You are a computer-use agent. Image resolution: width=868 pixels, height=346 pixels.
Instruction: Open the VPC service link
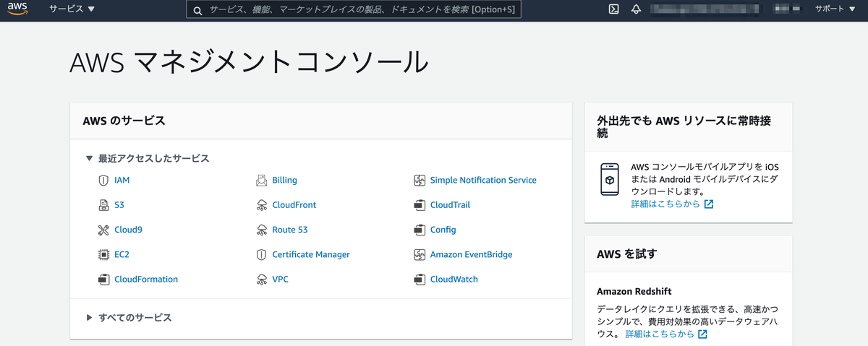point(281,279)
